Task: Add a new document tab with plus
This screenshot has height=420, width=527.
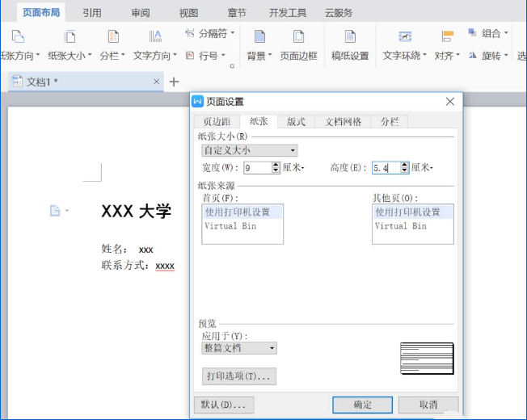Action: [174, 82]
